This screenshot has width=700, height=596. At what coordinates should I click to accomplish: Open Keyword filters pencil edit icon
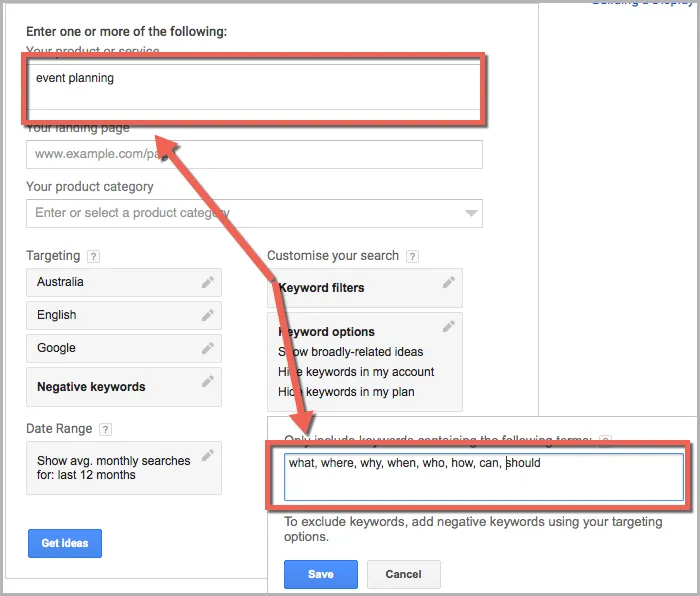tap(449, 282)
